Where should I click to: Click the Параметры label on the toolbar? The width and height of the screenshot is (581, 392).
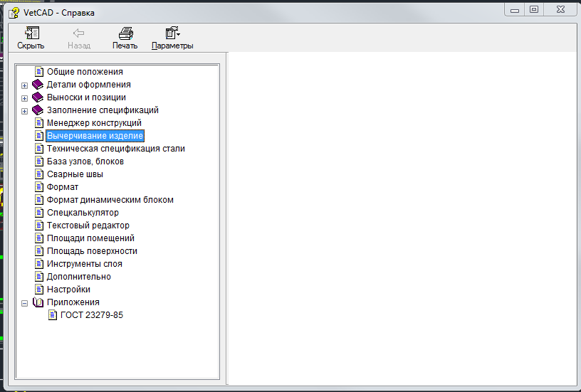pyautogui.click(x=172, y=46)
